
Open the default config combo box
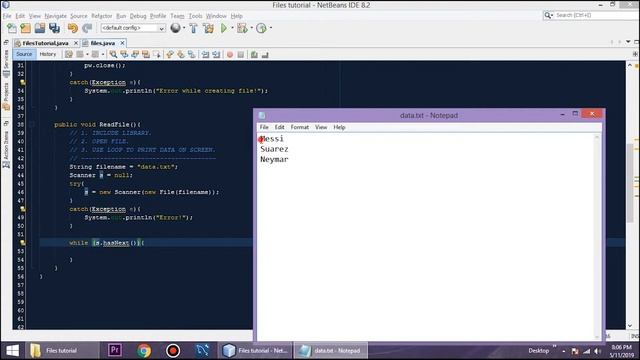click(x=133, y=28)
